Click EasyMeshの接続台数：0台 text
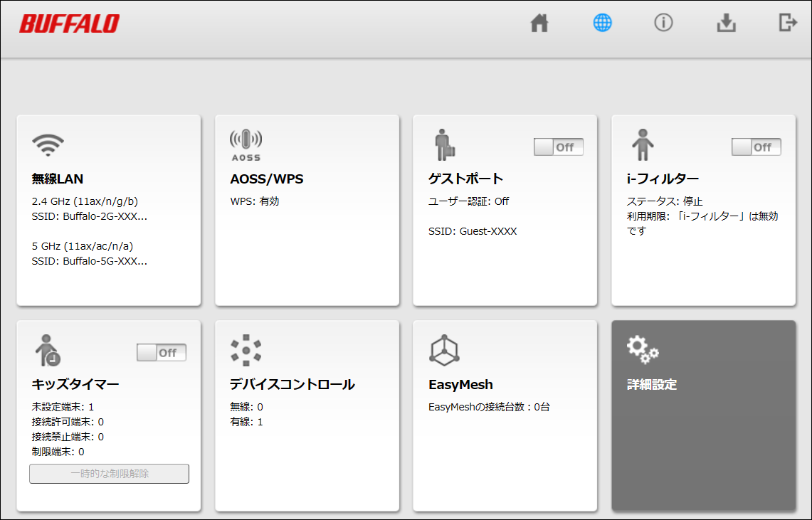The width and height of the screenshot is (812, 520). point(489,407)
